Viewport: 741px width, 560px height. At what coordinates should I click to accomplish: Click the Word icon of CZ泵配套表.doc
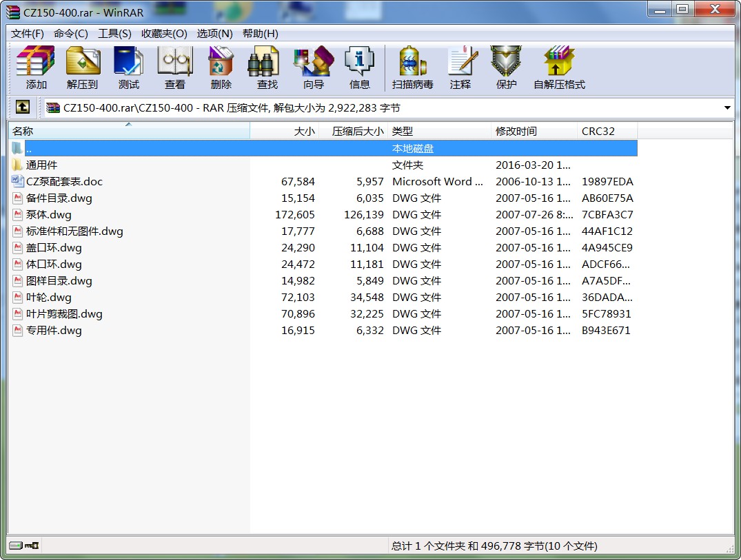pyautogui.click(x=17, y=181)
